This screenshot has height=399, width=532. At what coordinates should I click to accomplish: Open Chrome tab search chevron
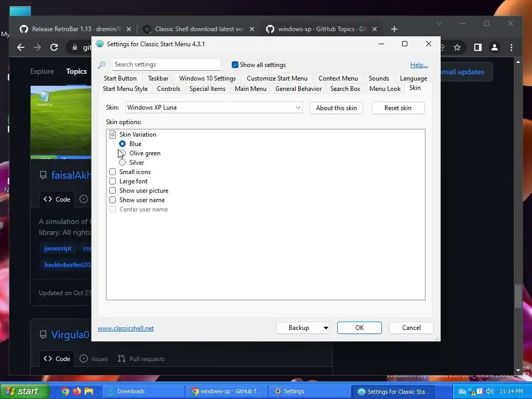pyautogui.click(x=439, y=23)
